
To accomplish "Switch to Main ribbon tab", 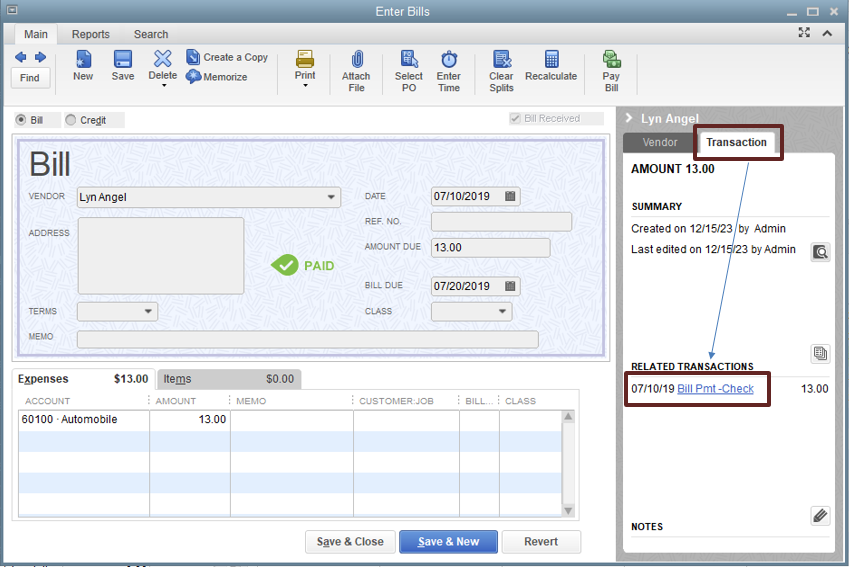I will pos(36,34).
